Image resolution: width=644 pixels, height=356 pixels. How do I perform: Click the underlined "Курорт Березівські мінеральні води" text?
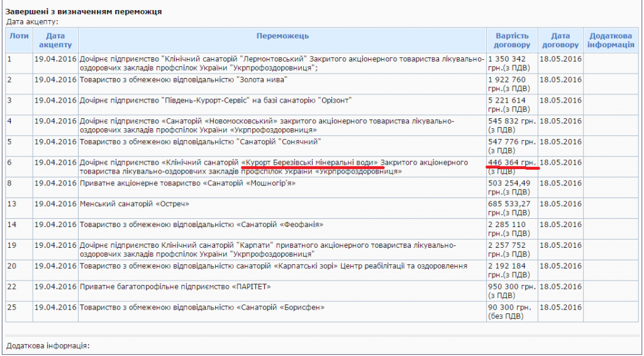coord(312,163)
